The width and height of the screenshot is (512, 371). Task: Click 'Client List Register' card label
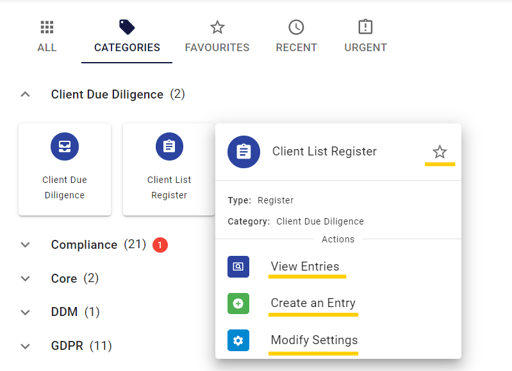click(169, 187)
